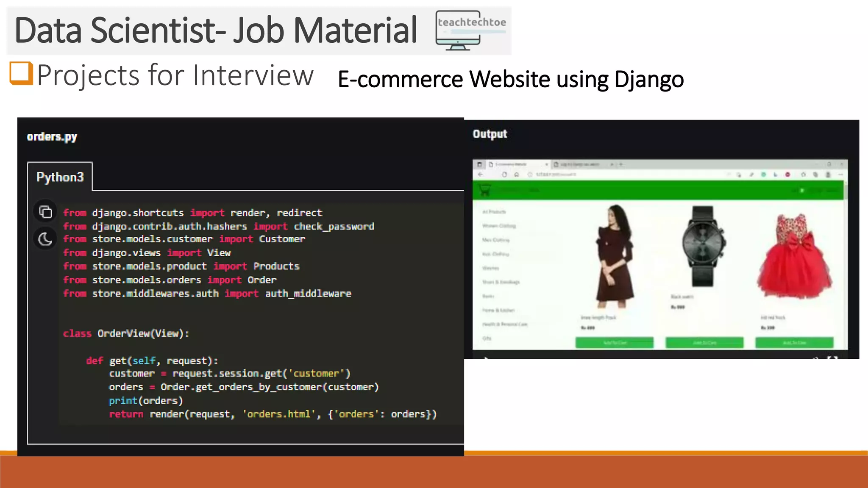Toggle dark mode with the moon icon

click(x=45, y=239)
